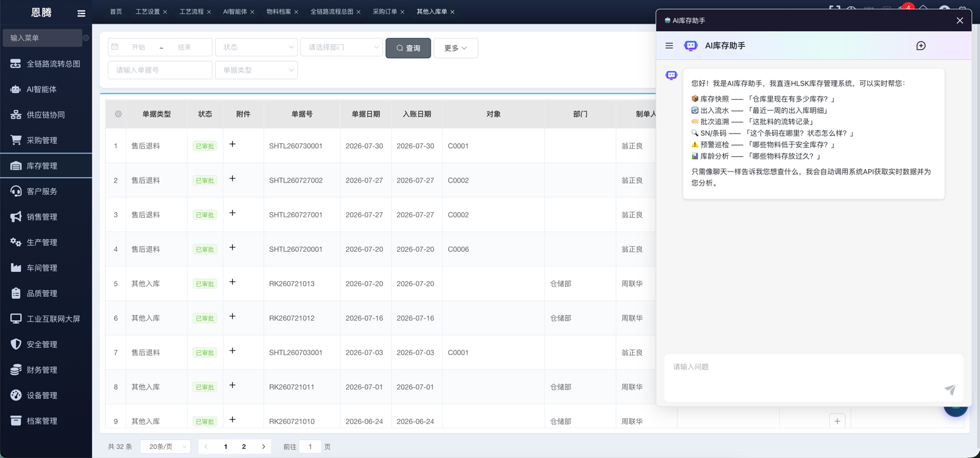Start a new chat in AI库存助手
Viewport: 980px width, 458px height.
tap(921, 46)
